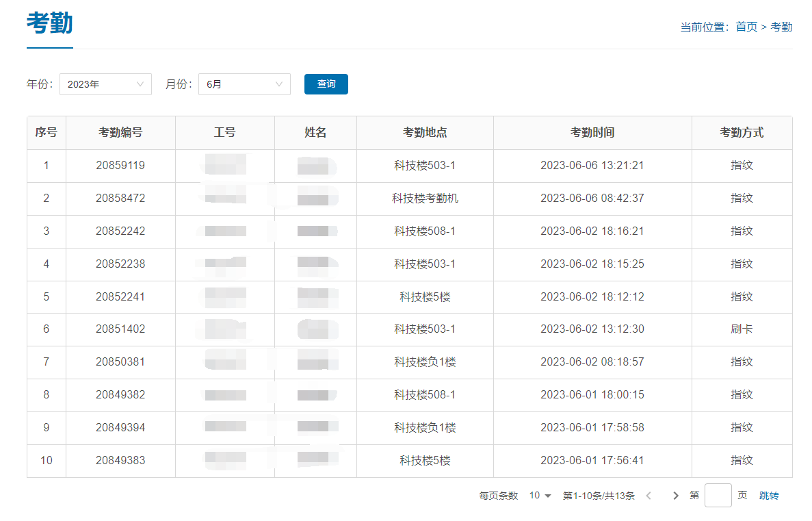Expand the per-page count selector showing 10
812x521 pixels.
(540, 496)
